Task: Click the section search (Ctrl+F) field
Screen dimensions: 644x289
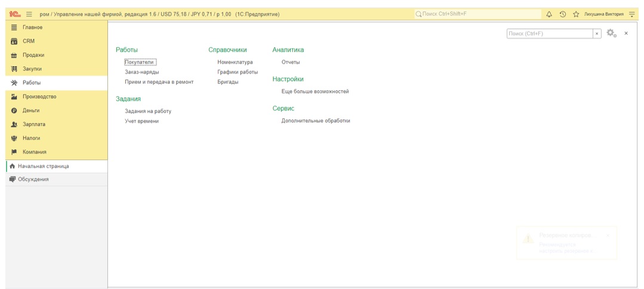Action: [549, 34]
